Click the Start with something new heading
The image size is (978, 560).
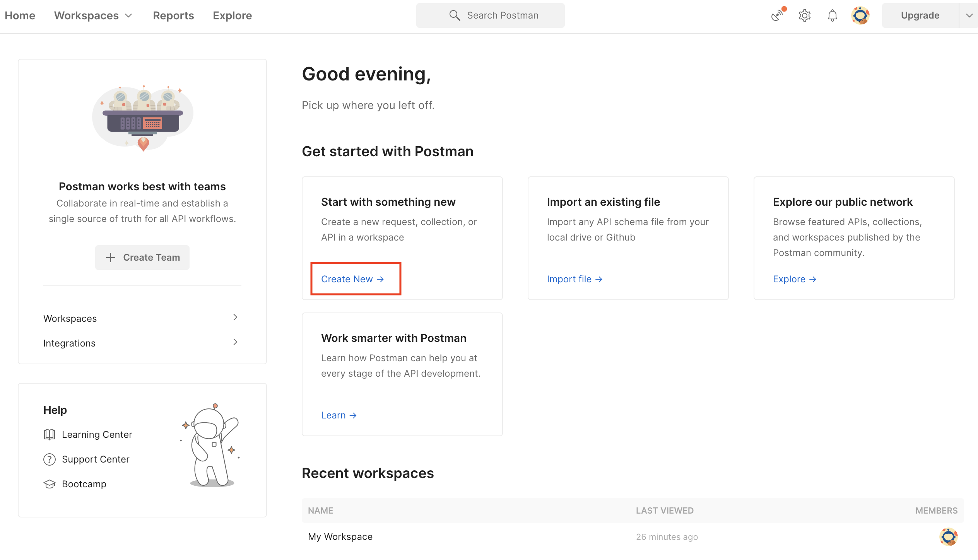(388, 202)
